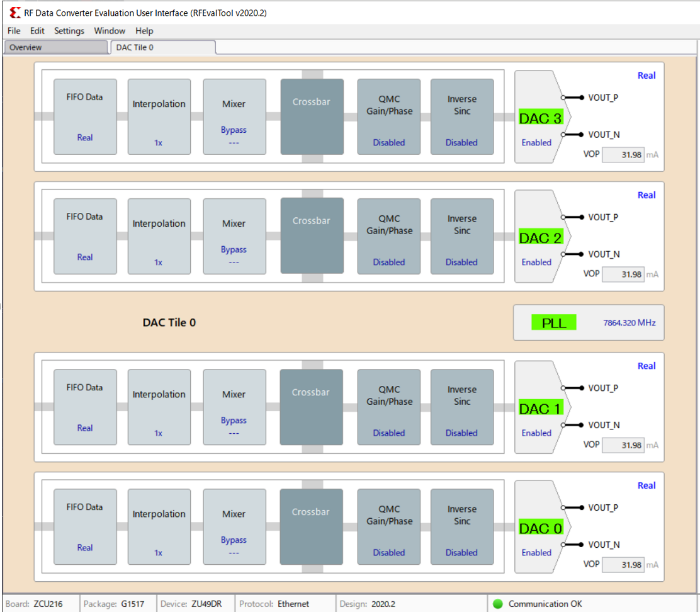Click the 7864.320 MHz PLL frequency

click(629, 323)
